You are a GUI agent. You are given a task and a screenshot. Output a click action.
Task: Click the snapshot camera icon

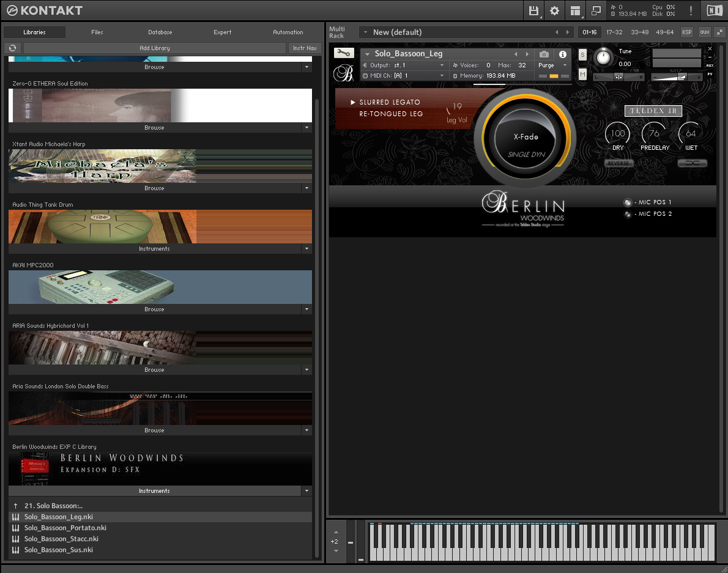pos(544,54)
